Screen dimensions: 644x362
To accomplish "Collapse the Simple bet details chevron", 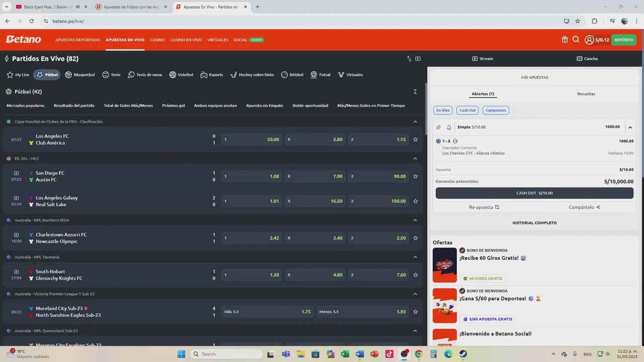I will click(630, 127).
